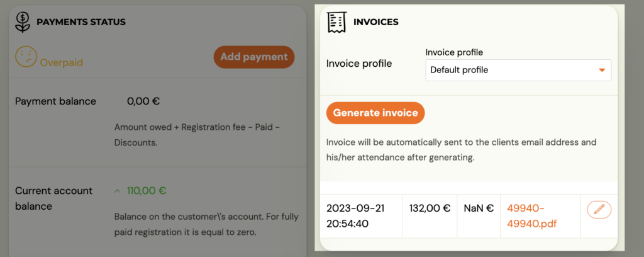Click the orange dropdown arrow for invoice profile
This screenshot has height=257, width=644.
602,71
